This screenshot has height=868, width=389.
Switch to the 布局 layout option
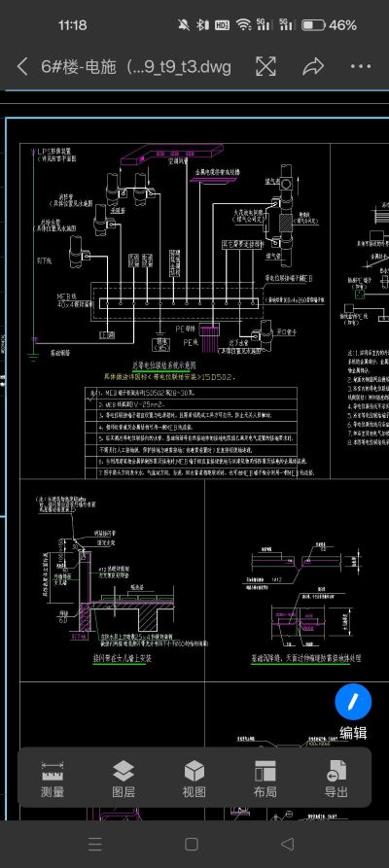(265, 779)
